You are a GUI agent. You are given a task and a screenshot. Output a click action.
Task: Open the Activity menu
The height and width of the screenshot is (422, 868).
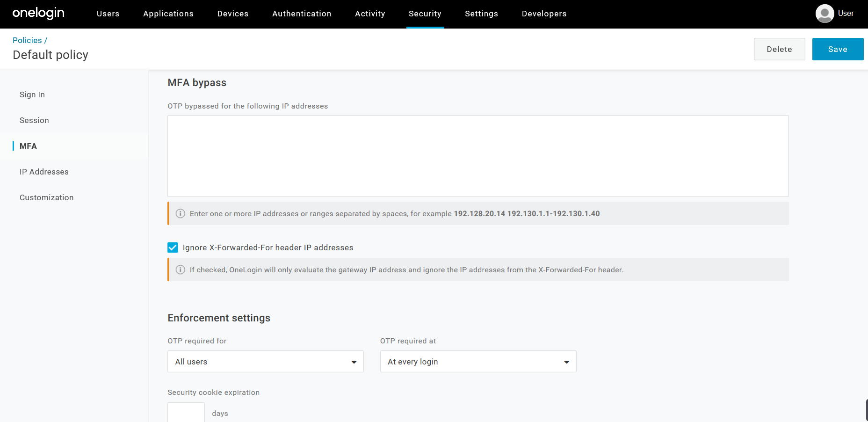370,14
